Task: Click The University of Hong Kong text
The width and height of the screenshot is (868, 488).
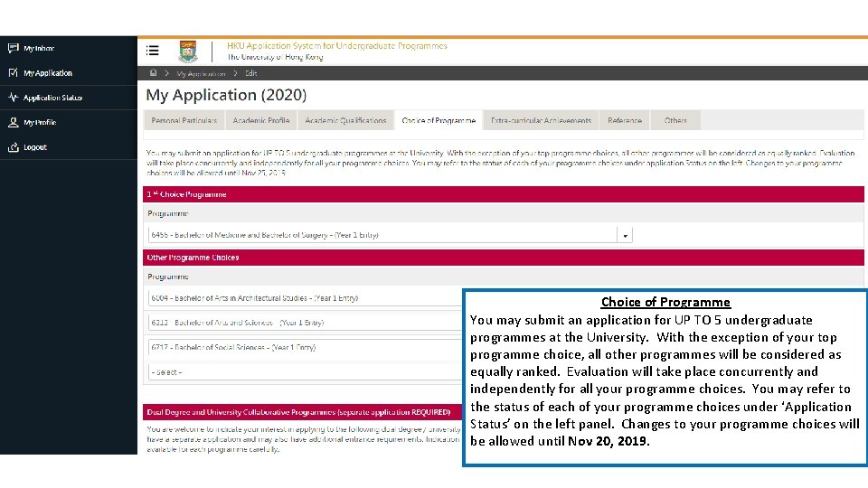Action: pos(275,57)
